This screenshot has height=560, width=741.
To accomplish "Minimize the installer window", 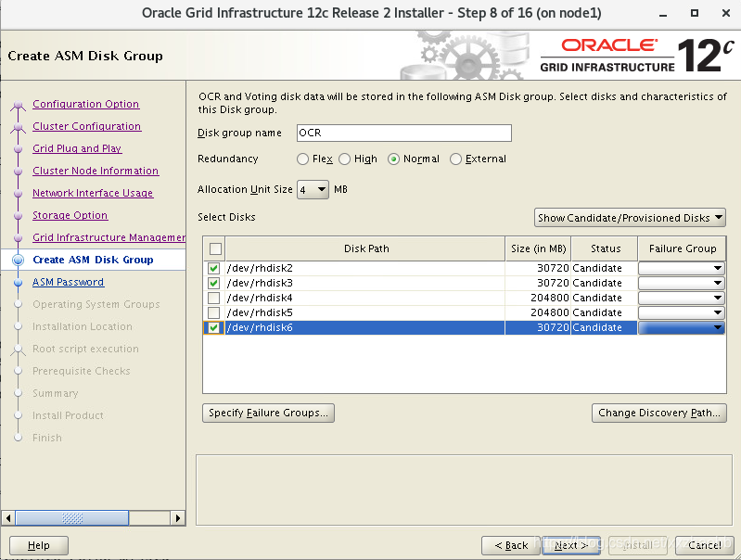I will [663, 14].
